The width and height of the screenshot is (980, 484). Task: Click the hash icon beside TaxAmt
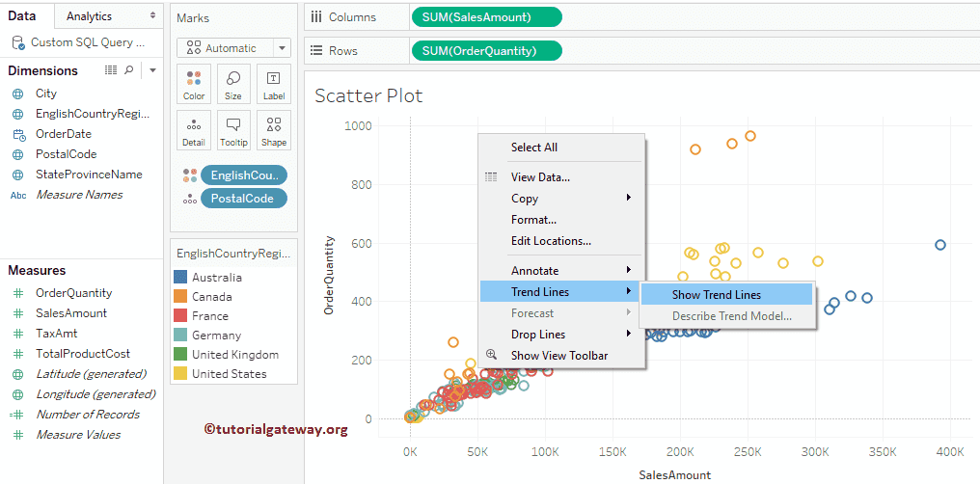tap(18, 334)
